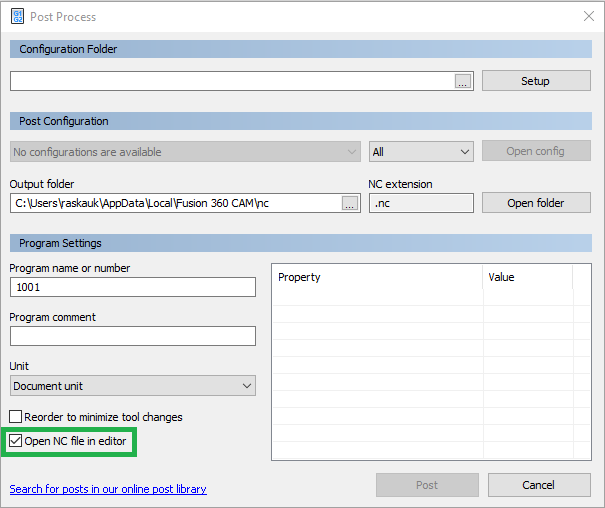This screenshot has width=605, height=508.
Task: Click the Open config button
Action: [535, 151]
